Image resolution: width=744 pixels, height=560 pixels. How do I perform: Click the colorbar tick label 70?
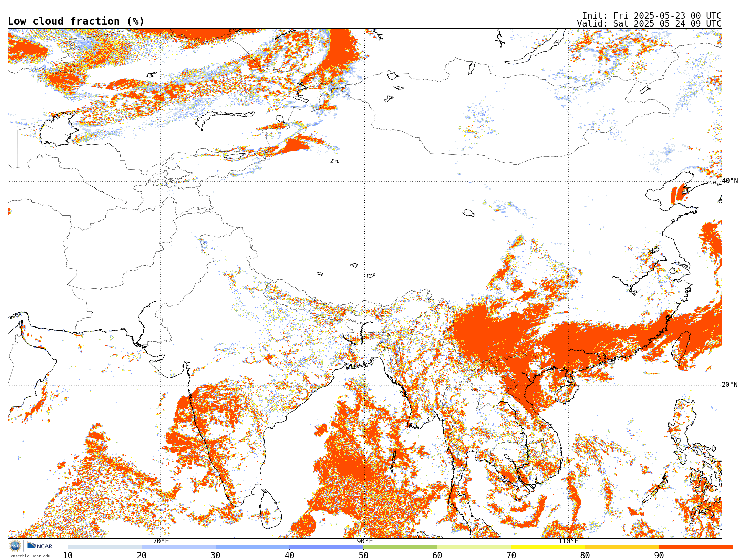(511, 556)
